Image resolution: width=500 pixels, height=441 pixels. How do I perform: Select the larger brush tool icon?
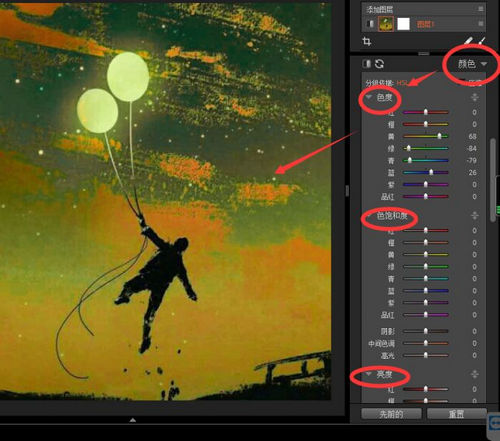[468, 41]
